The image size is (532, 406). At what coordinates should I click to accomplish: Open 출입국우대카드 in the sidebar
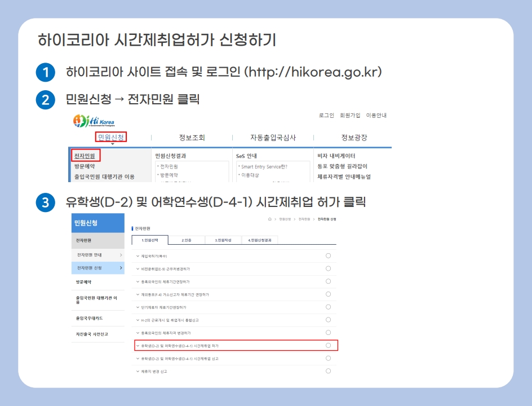tap(89, 318)
